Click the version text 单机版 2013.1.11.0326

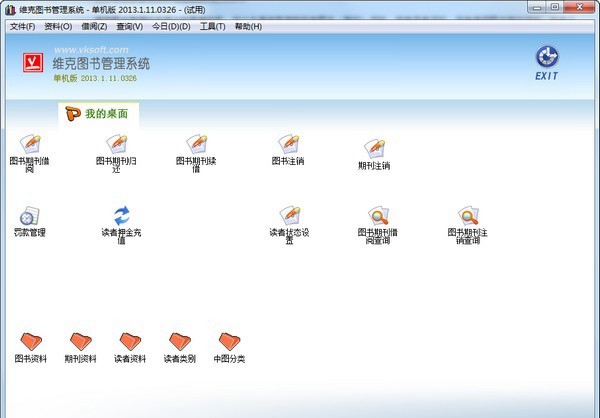click(x=95, y=78)
